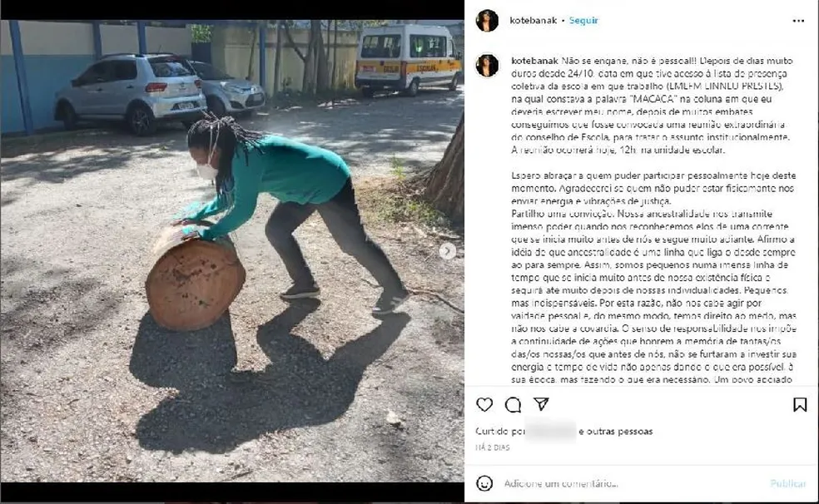819x504 pixels.
Task: Select the 'Curtido por' label
Action: pyautogui.click(x=500, y=432)
